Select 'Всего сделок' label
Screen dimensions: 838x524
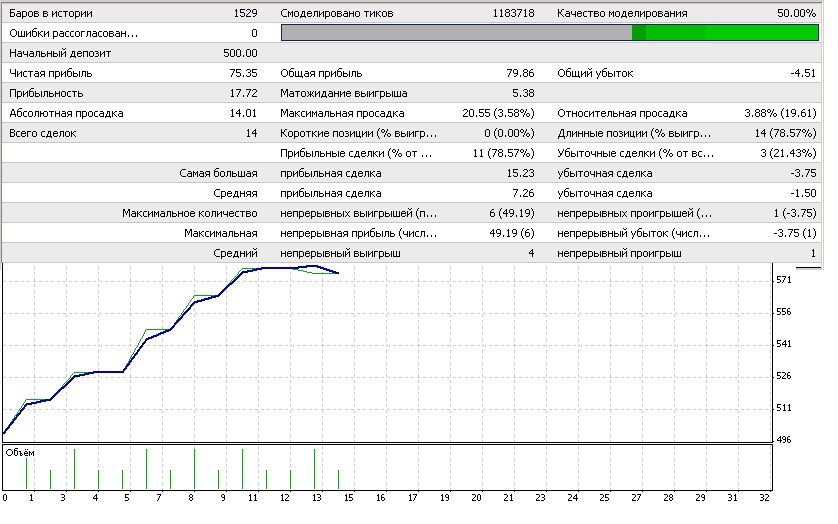click(43, 134)
